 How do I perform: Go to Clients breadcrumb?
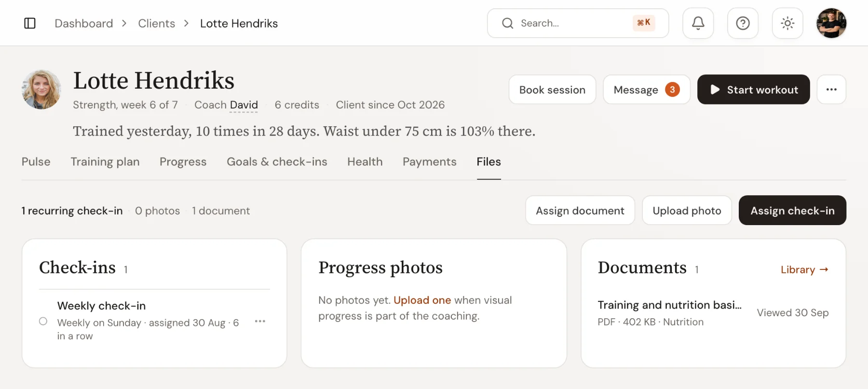tap(156, 23)
